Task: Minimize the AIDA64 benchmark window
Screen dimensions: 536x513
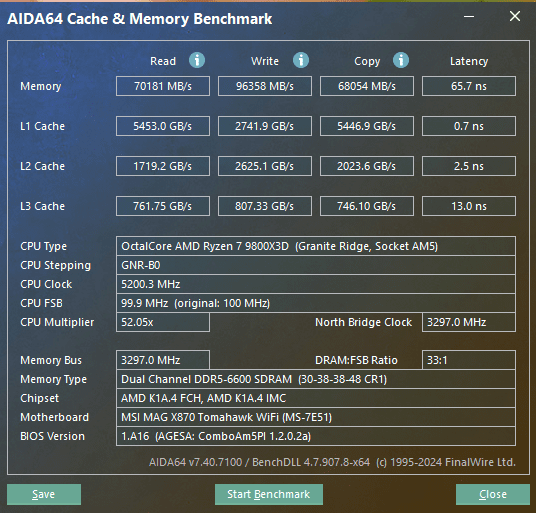Action: pos(469,16)
